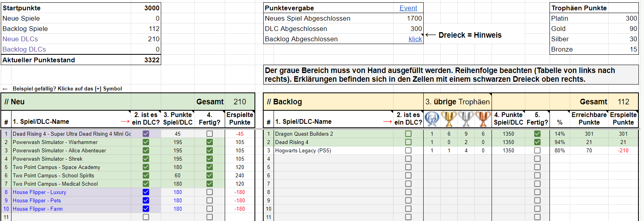Viewport: 644px width, 221px height.
Task: Open the klick link beside Backlog Abgeschlossen
Action: tap(415, 39)
